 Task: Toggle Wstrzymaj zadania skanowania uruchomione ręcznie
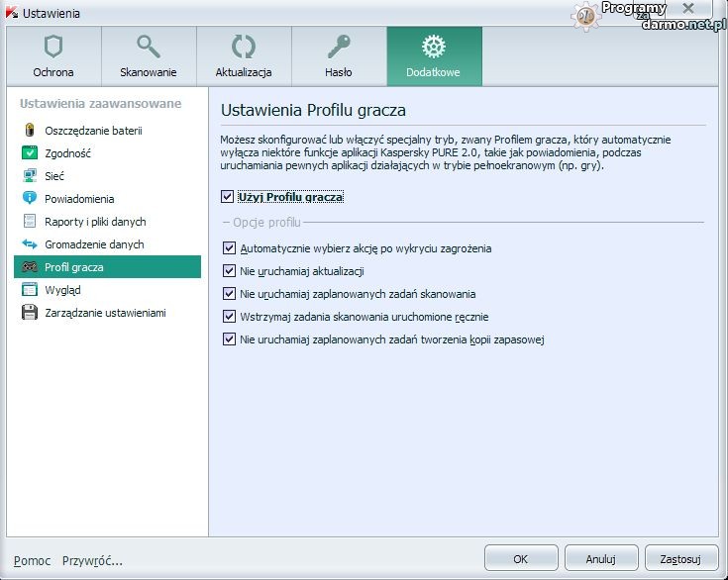pos(229,317)
